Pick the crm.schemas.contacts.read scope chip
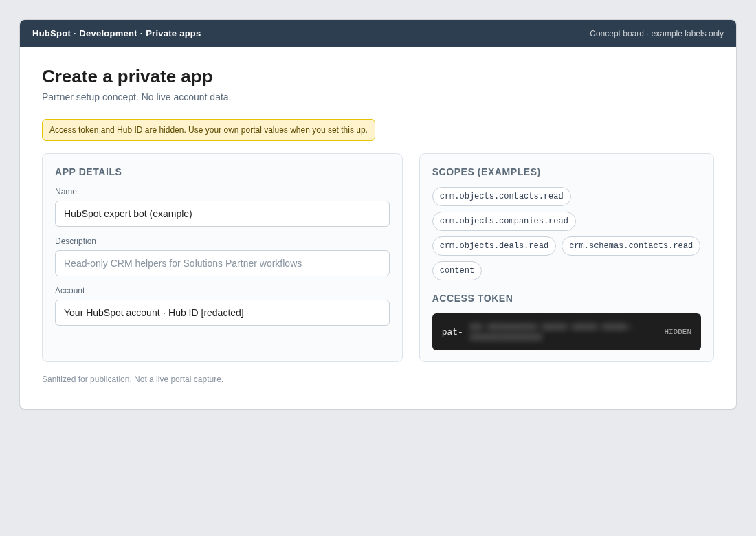 631,246
